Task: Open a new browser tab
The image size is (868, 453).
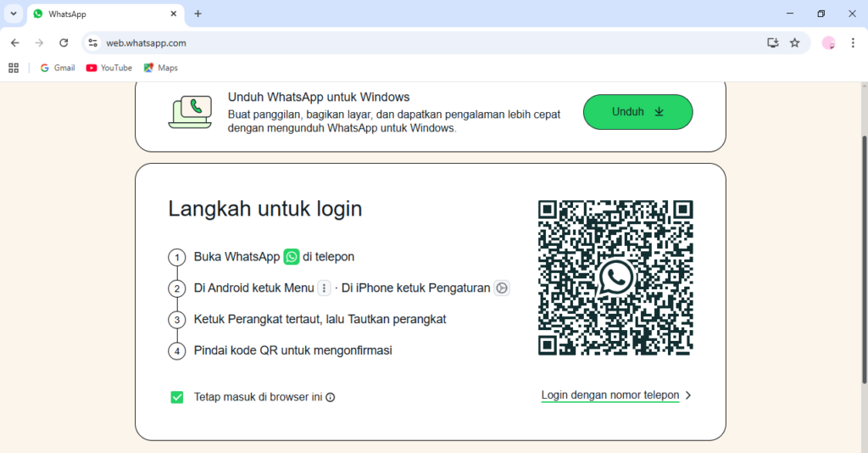Action: (198, 14)
